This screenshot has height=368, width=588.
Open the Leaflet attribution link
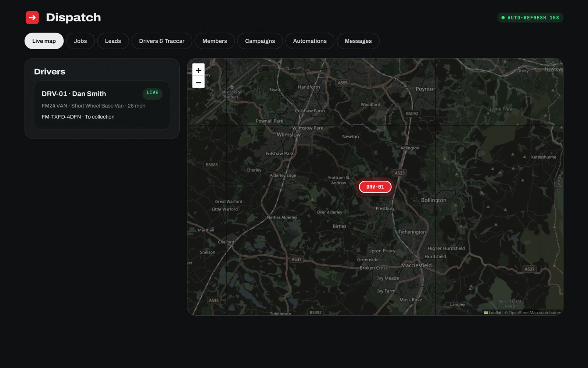click(492, 312)
